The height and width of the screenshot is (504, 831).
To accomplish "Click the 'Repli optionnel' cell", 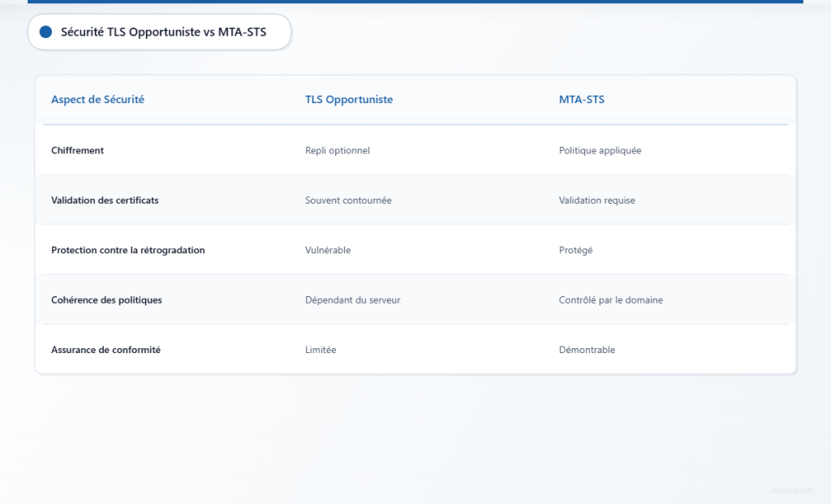I will click(337, 150).
